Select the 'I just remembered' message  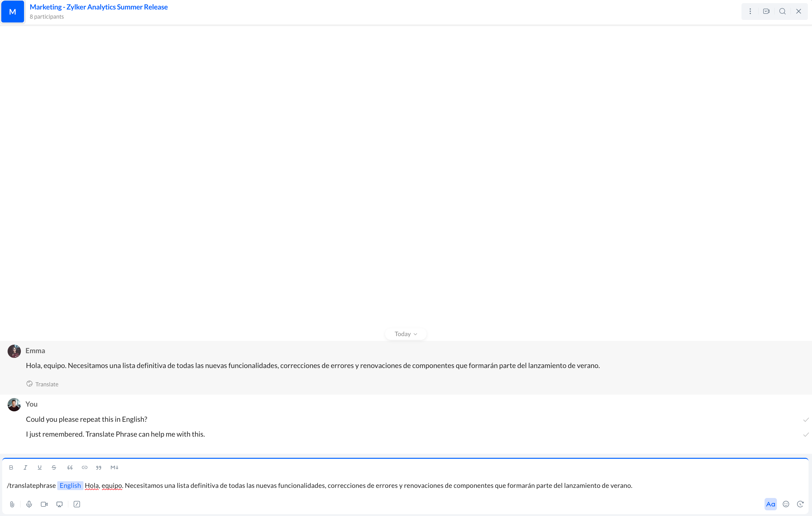pyautogui.click(x=115, y=434)
